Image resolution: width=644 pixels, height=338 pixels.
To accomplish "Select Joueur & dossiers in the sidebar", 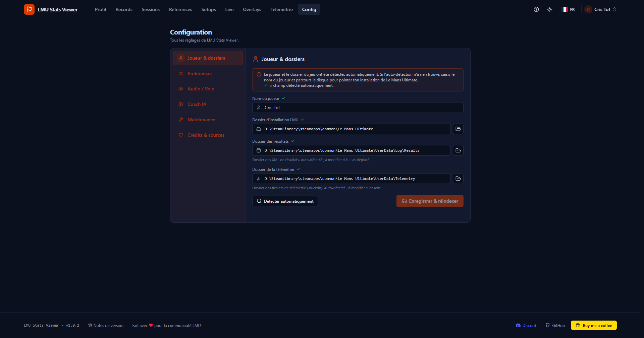I will (x=208, y=58).
